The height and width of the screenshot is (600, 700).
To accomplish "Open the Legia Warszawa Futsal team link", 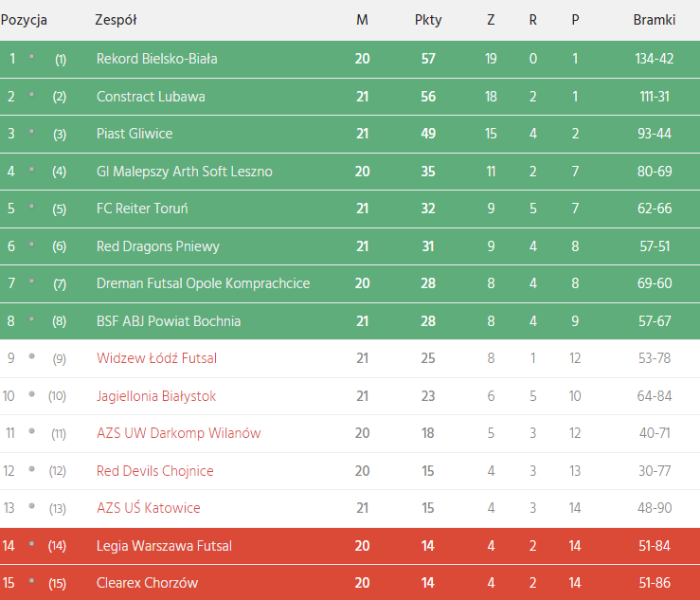I will pyautogui.click(x=164, y=546).
